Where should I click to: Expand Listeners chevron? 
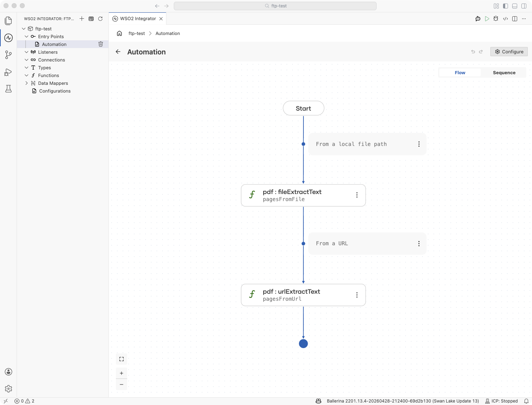(x=26, y=52)
